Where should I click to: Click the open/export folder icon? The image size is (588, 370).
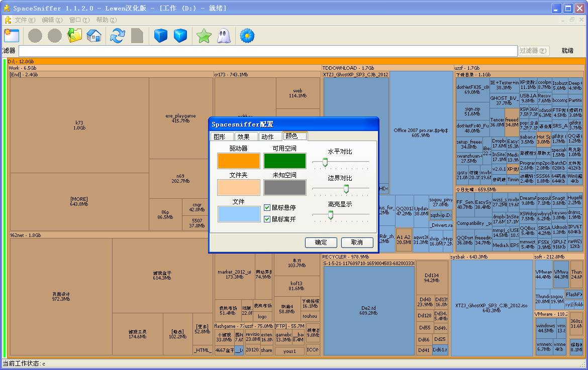(74, 36)
